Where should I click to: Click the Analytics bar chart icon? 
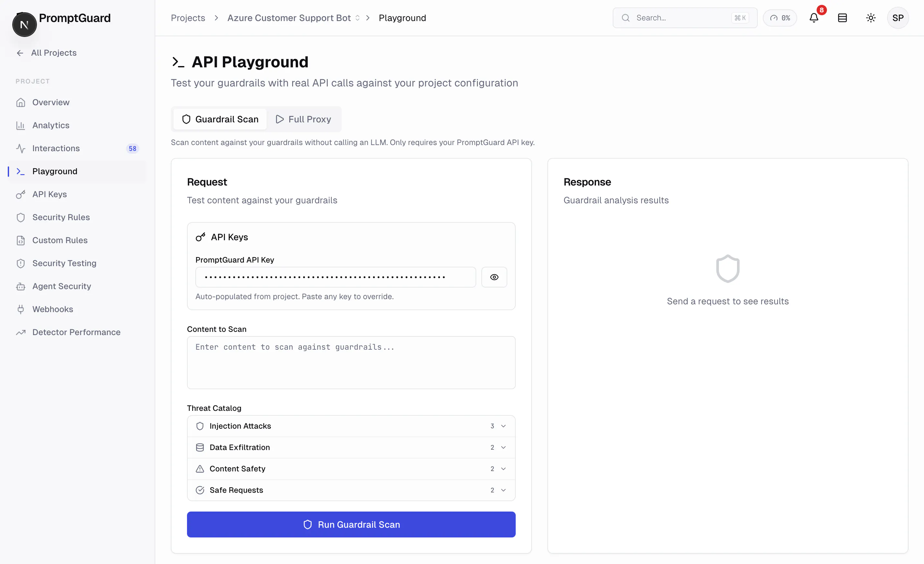tap(21, 125)
